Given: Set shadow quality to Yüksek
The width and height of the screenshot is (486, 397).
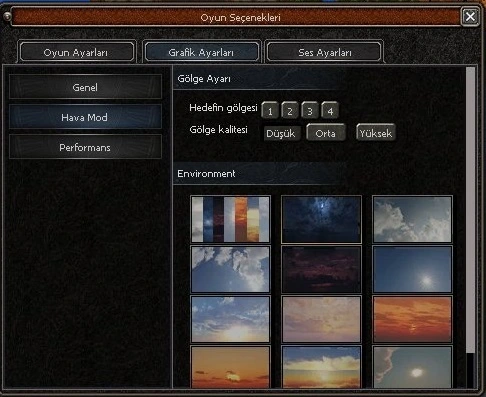Looking at the screenshot, I should click(x=376, y=133).
